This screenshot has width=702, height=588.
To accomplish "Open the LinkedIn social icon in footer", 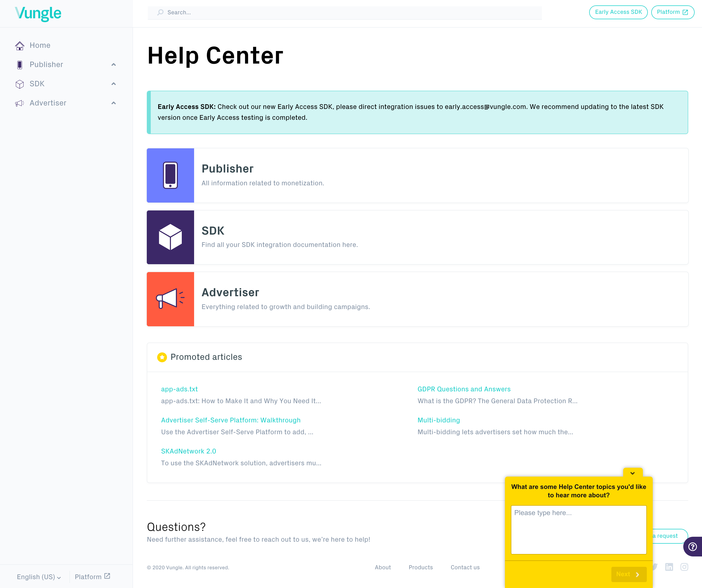I will [669, 567].
